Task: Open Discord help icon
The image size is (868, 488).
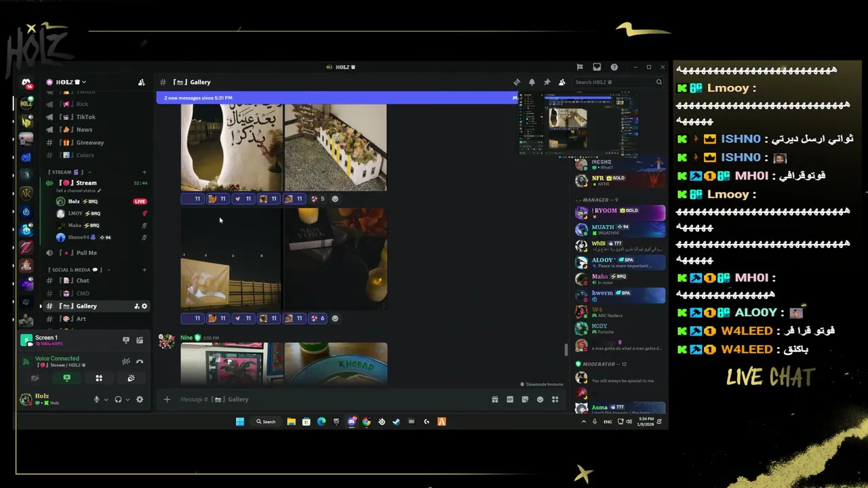Action: (614, 67)
